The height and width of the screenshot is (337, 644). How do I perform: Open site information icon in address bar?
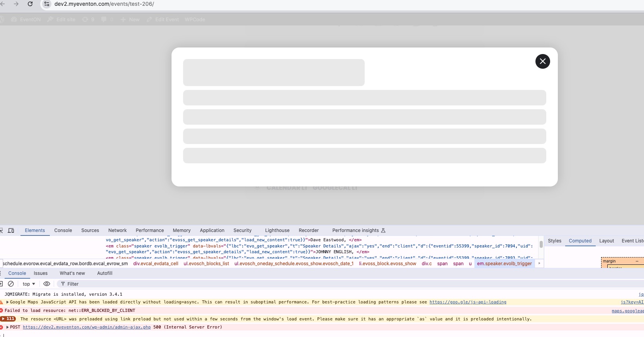pyautogui.click(x=47, y=4)
